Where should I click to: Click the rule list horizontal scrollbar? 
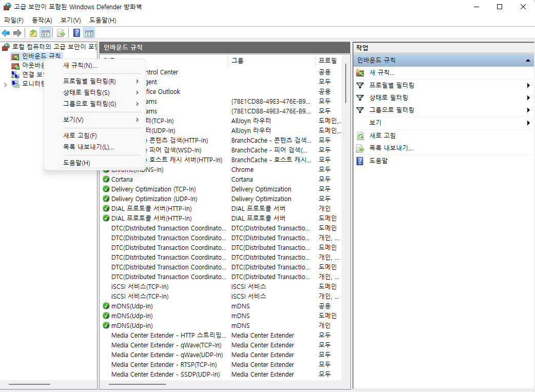[x=137, y=384]
